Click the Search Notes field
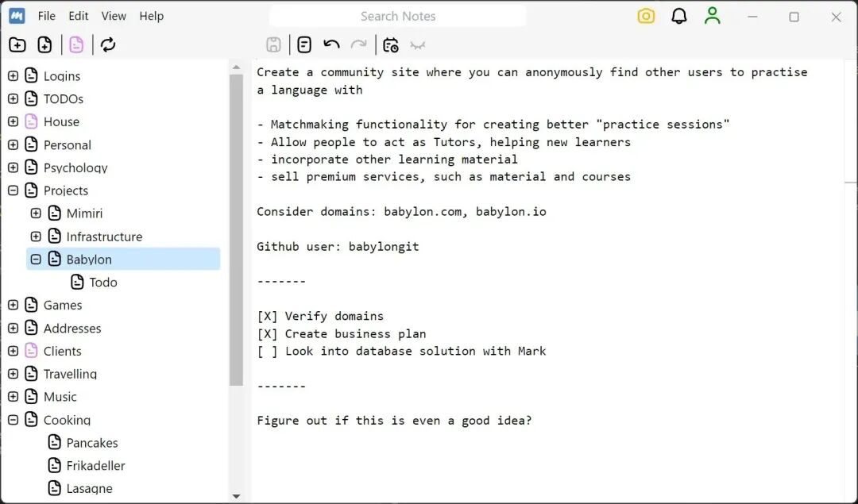 398,15
